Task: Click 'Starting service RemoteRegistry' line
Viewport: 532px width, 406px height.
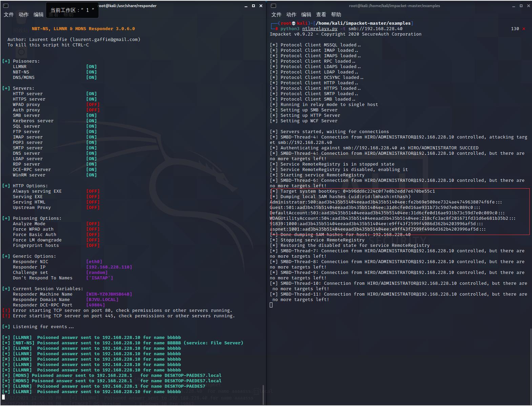Action: pyautogui.click(x=317, y=175)
